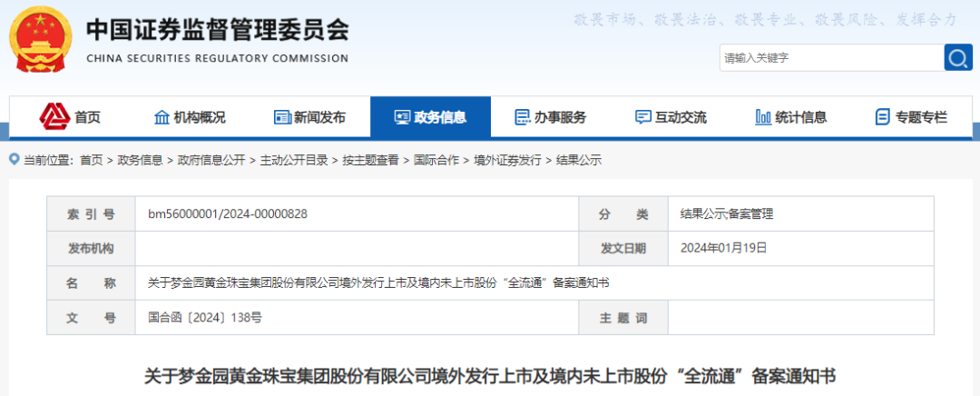
Task: Open the 统计信息 navigation tab
Action: pos(791,117)
